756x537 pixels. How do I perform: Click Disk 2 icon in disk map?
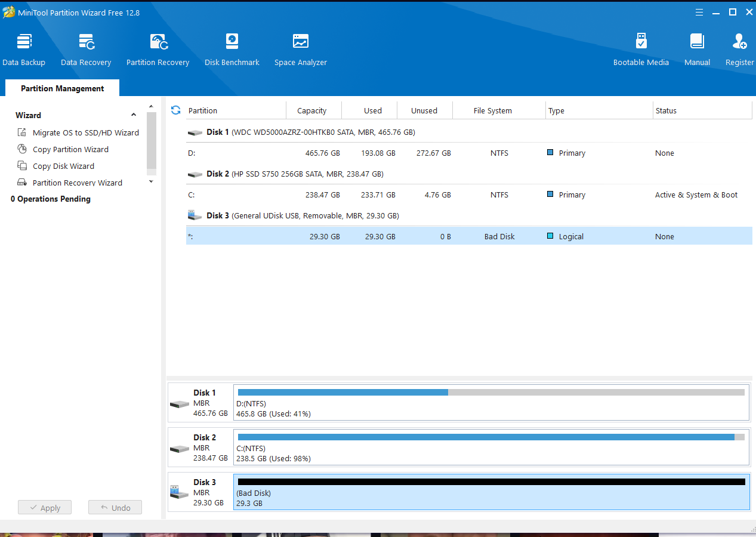[180, 449]
